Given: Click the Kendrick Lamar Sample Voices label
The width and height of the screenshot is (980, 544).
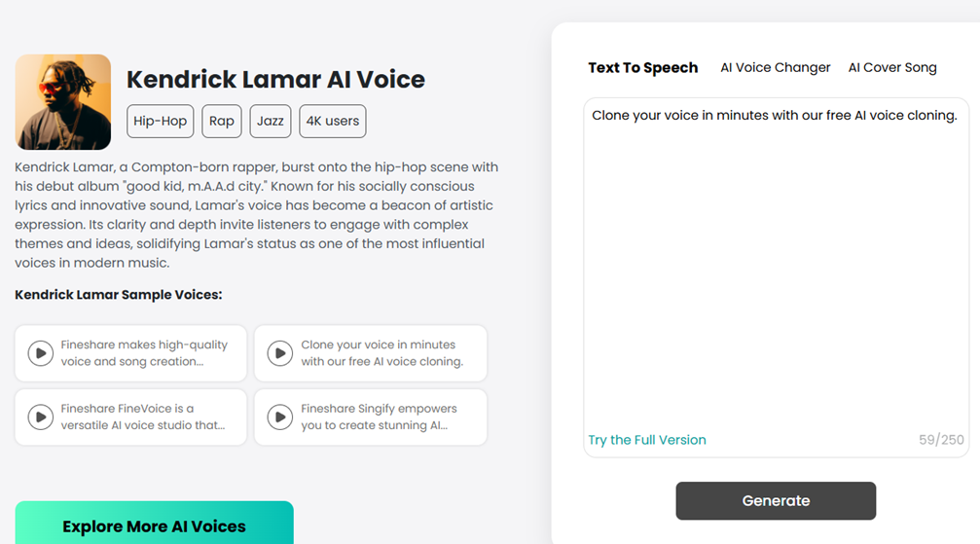Looking at the screenshot, I should 118,294.
